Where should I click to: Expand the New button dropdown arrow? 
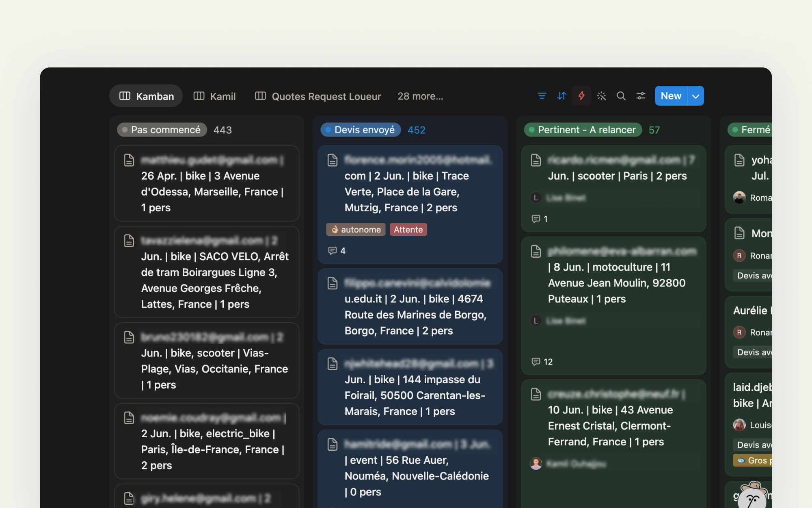click(x=696, y=96)
